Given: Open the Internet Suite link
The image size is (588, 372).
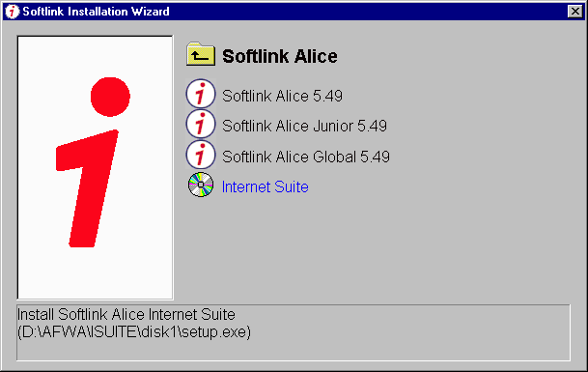Looking at the screenshot, I should pos(266,186).
